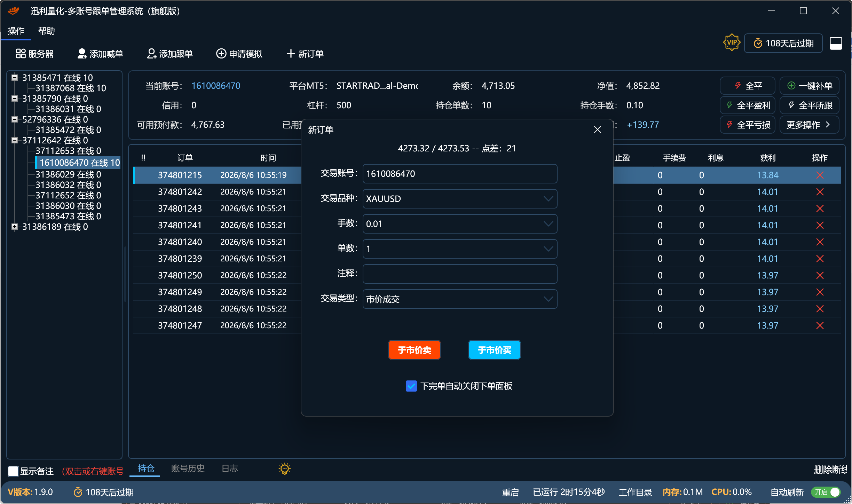
Task: Expand 更多操作 options
Action: point(809,125)
